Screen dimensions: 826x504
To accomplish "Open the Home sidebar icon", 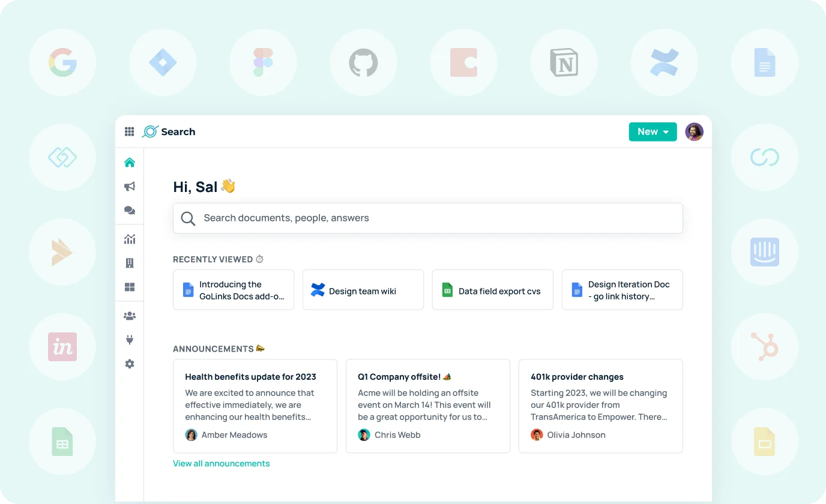I will 129,162.
